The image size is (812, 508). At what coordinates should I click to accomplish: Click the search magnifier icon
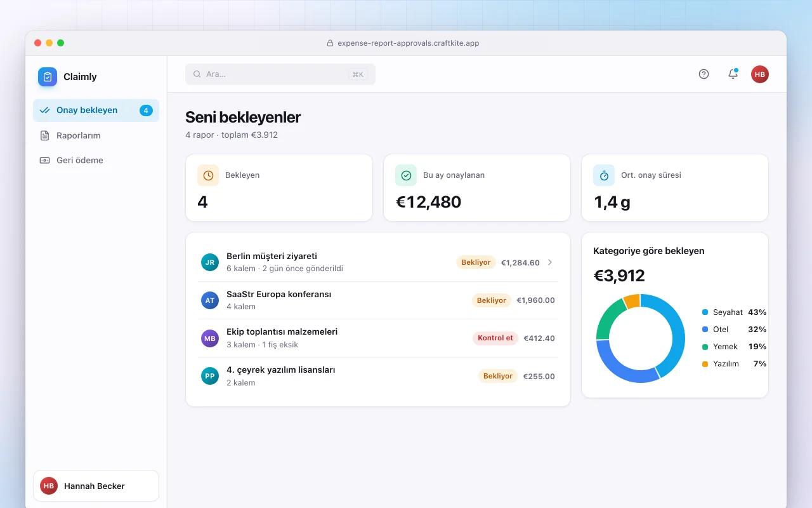(197, 74)
